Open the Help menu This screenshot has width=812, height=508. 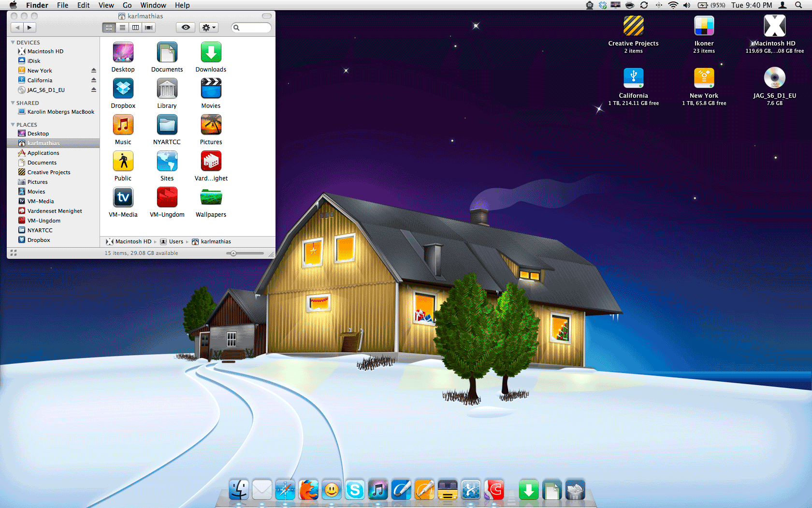coord(182,5)
